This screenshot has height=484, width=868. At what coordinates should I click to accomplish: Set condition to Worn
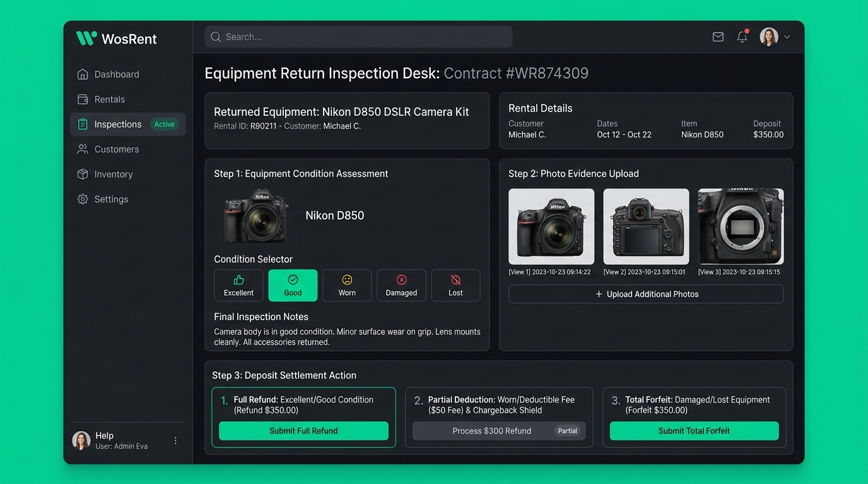347,285
